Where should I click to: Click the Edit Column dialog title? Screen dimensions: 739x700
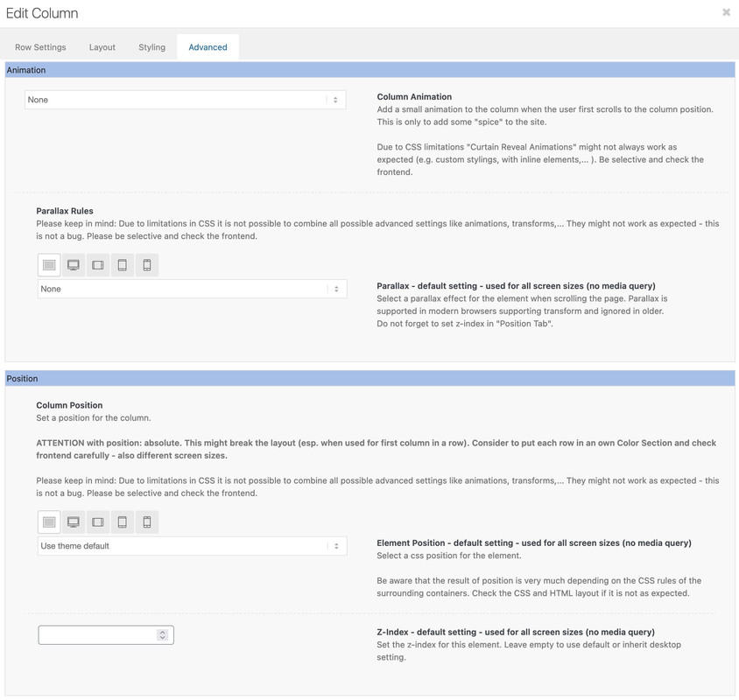42,13
